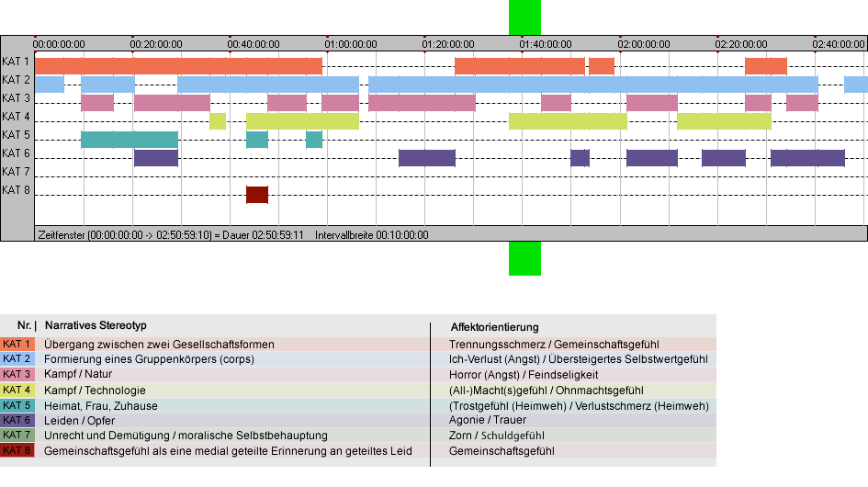
Task: Select the 00:40:00:00 time marker
Action: pos(254,44)
